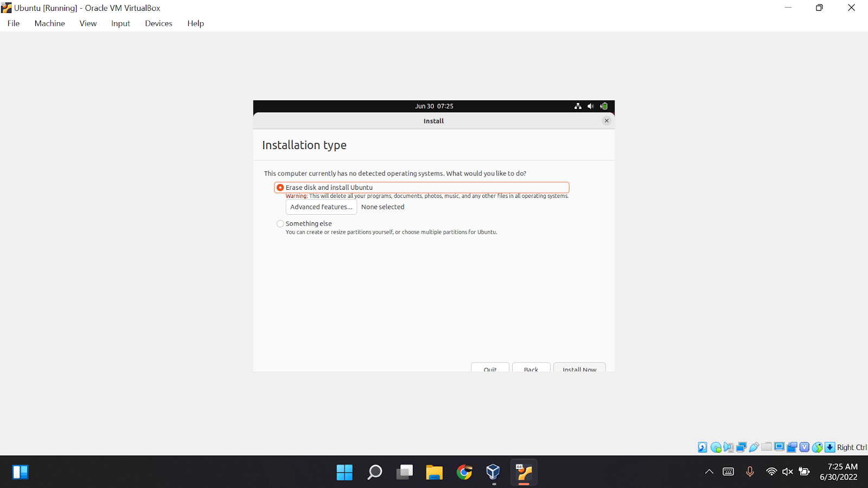Click the display indicator icon in status bar
Screen dimensions: 868x488
(x=780, y=447)
